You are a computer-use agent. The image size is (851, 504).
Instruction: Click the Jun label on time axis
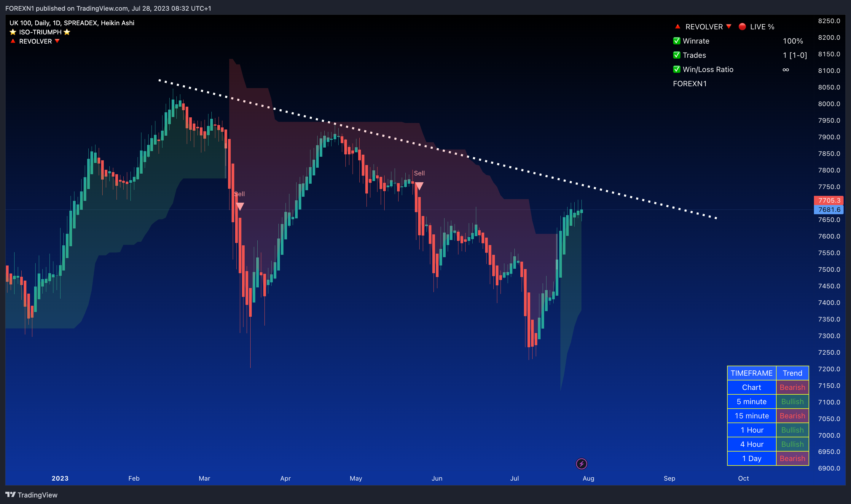coord(437,478)
